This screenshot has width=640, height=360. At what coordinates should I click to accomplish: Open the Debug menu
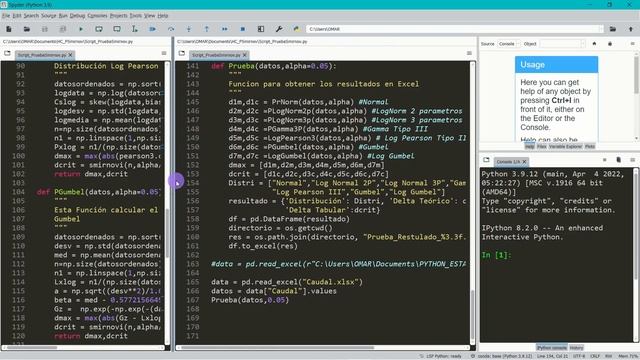tap(77, 16)
